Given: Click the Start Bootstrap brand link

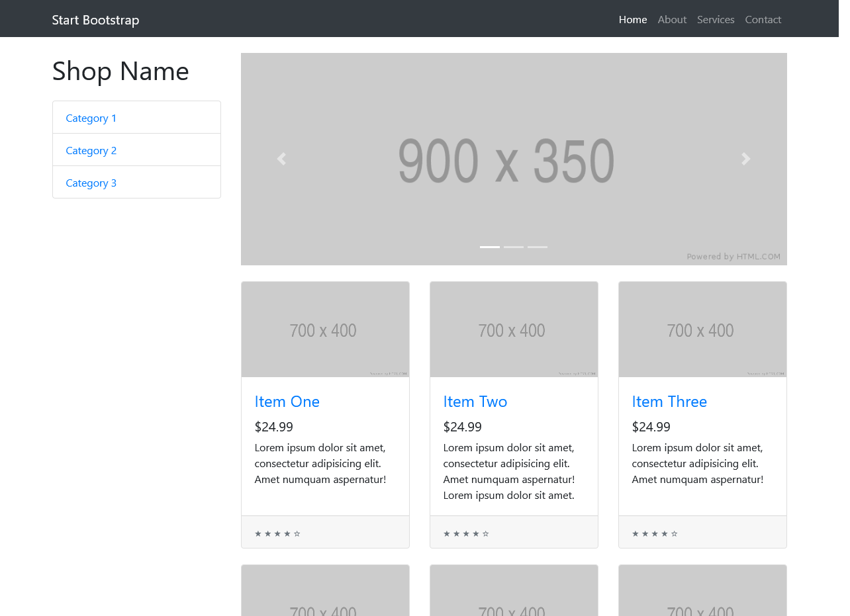Looking at the screenshot, I should pyautogui.click(x=95, y=20).
